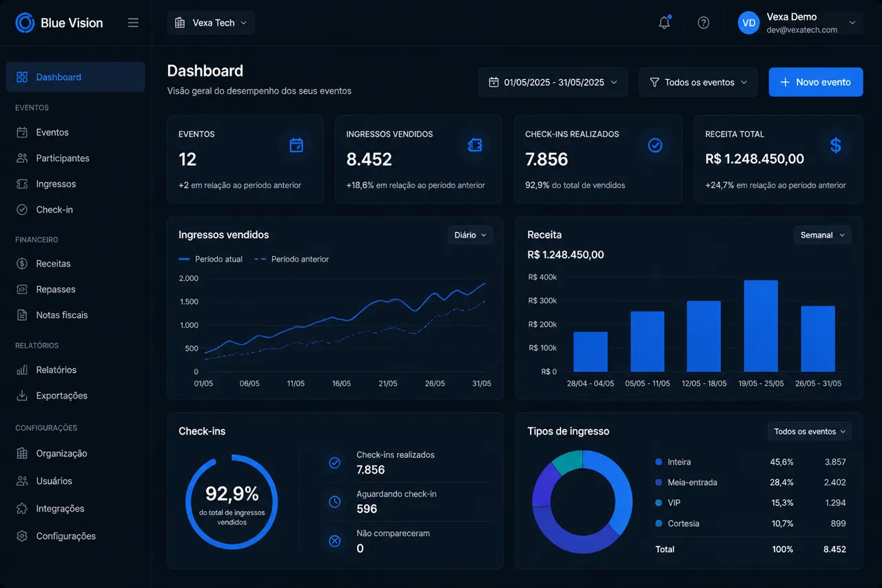Change the Semanal revenue period dropdown
Viewport: 882px width, 588px height.
(x=823, y=235)
